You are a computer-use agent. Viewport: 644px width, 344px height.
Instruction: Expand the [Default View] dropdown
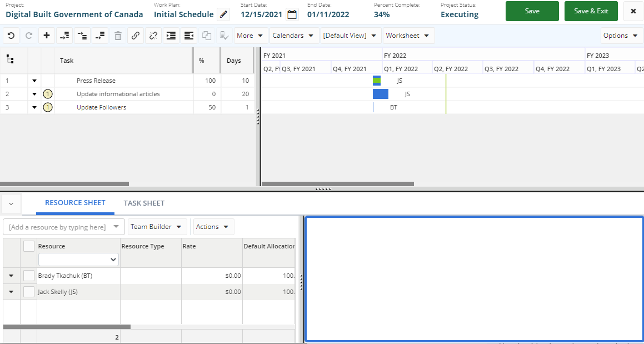[x=350, y=36]
